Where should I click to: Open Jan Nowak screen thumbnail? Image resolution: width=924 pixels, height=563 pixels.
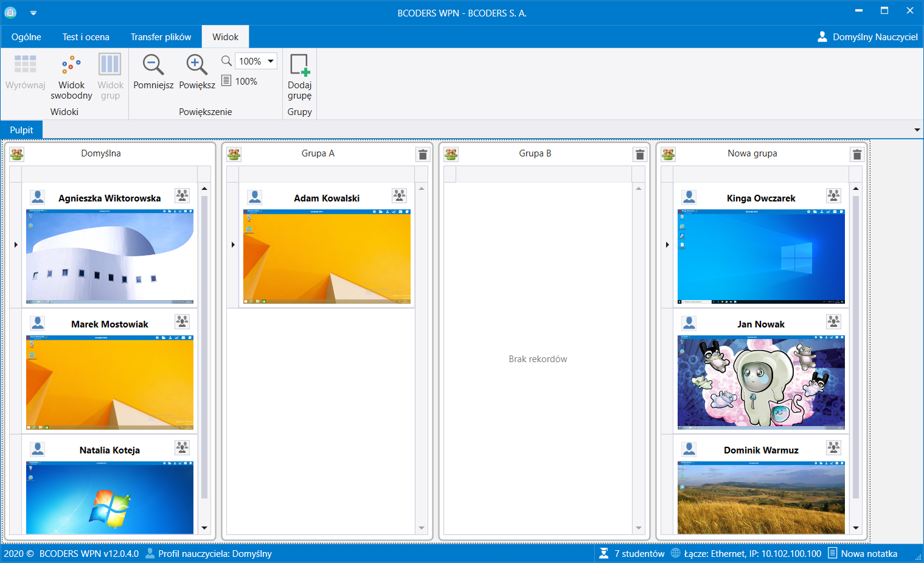[x=761, y=382]
